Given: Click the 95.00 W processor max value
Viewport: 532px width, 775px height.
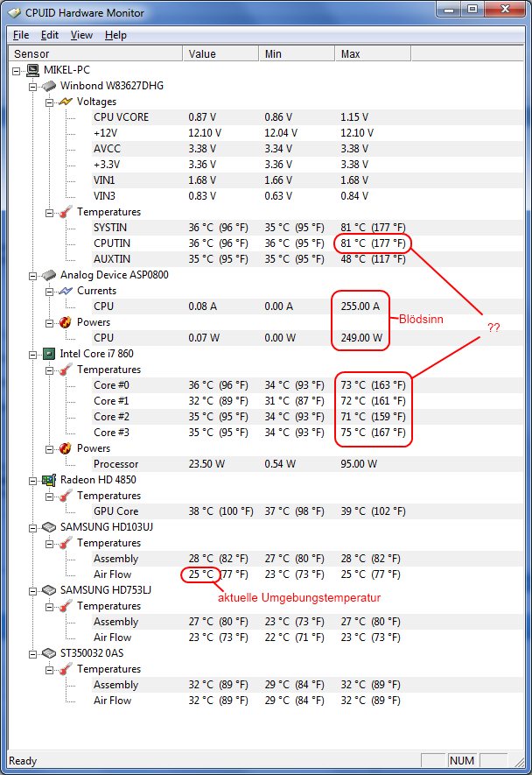Looking at the screenshot, I should (359, 464).
